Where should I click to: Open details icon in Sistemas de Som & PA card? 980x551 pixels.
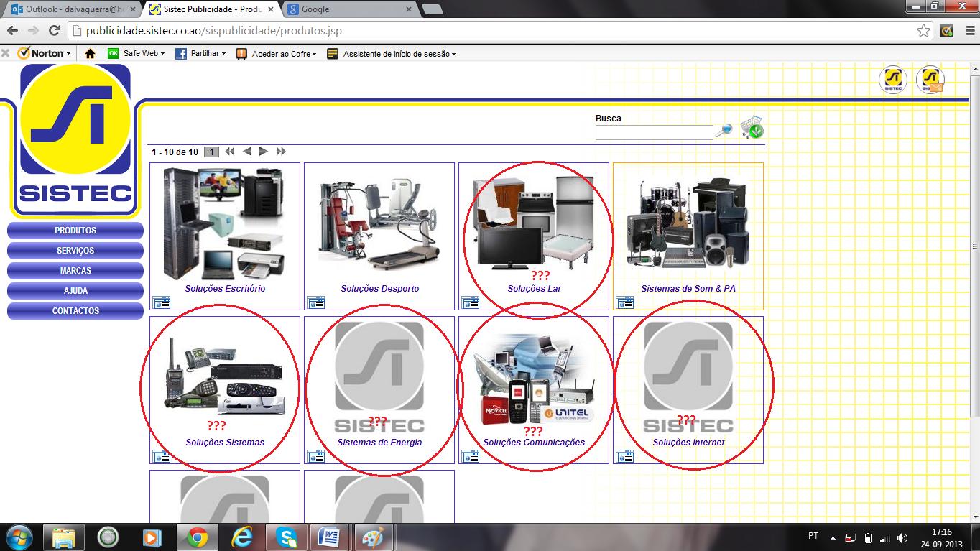click(x=624, y=302)
